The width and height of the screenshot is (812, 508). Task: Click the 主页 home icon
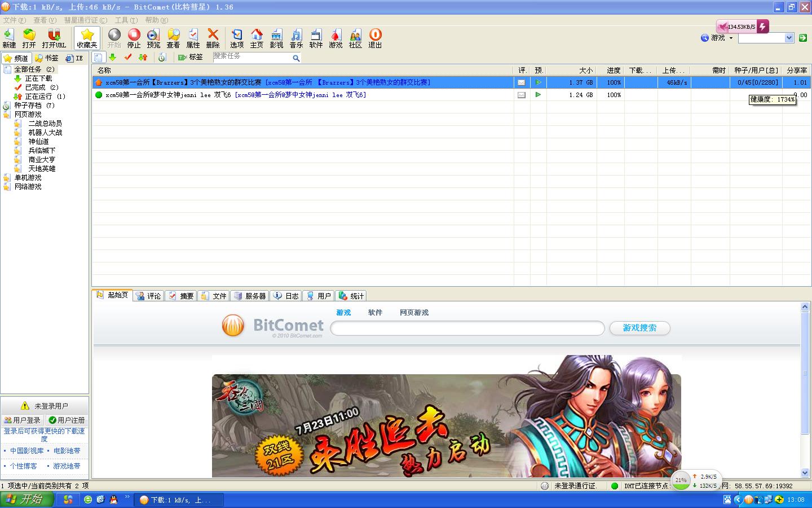point(257,38)
